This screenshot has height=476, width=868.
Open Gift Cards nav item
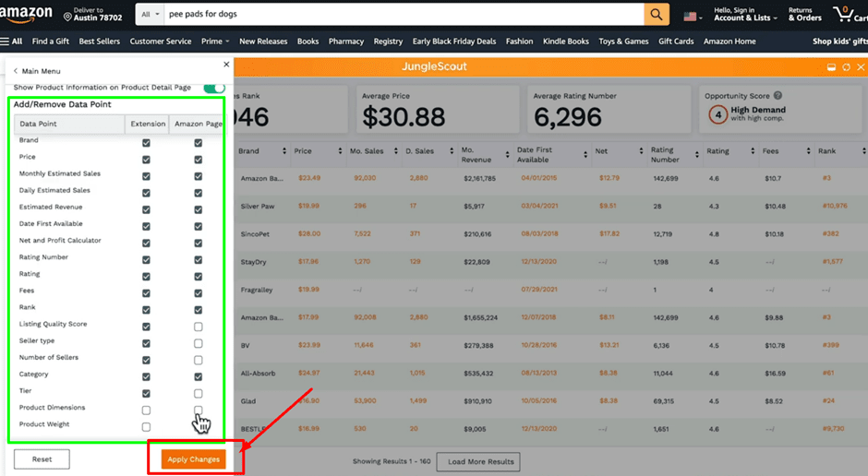pyautogui.click(x=676, y=42)
